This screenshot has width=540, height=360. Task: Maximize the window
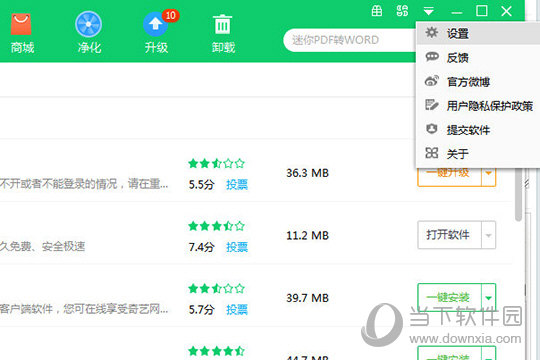(x=481, y=11)
